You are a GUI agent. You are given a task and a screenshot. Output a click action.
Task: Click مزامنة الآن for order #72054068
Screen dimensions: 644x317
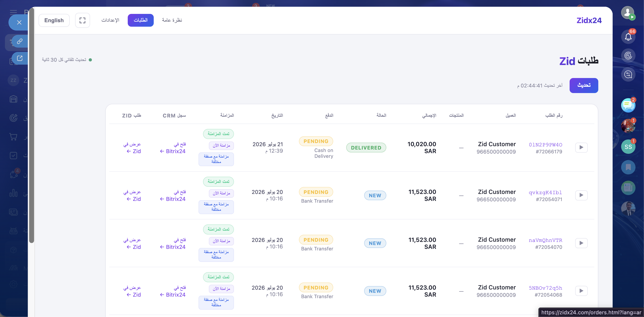tap(221, 289)
